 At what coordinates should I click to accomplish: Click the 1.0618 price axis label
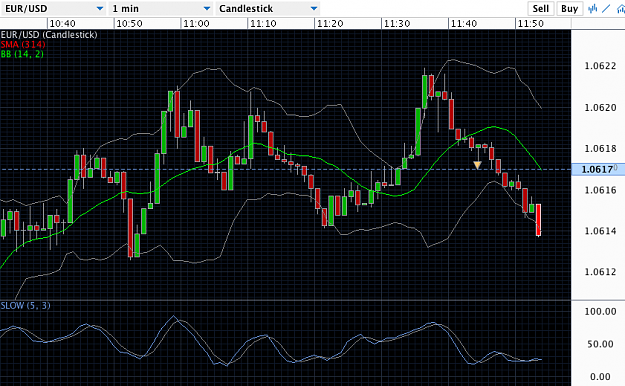click(x=600, y=149)
